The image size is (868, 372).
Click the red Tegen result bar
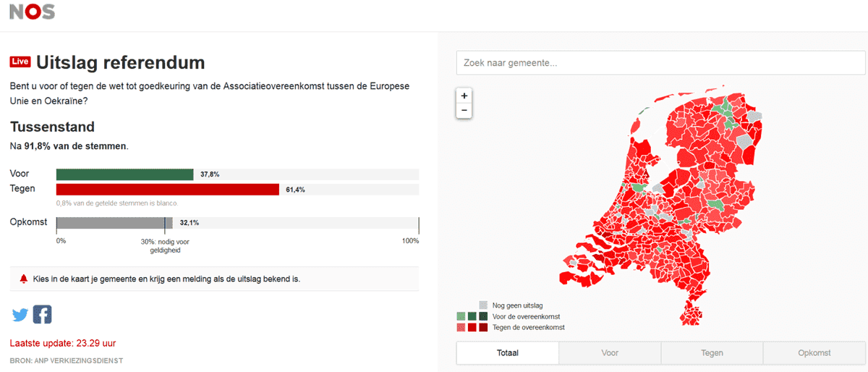pos(167,190)
